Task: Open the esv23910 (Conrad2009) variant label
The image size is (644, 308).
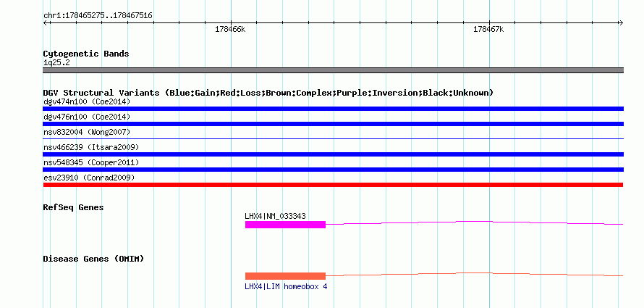Action: [89, 178]
